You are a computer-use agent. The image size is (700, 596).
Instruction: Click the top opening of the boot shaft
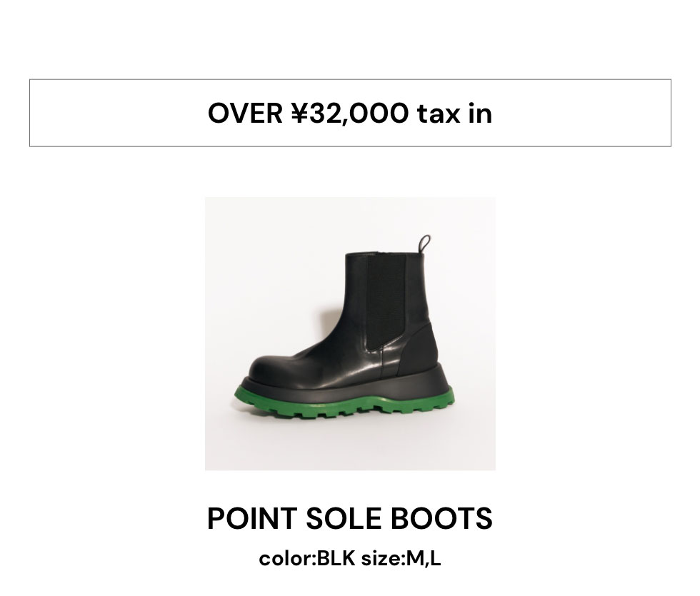coord(386,254)
